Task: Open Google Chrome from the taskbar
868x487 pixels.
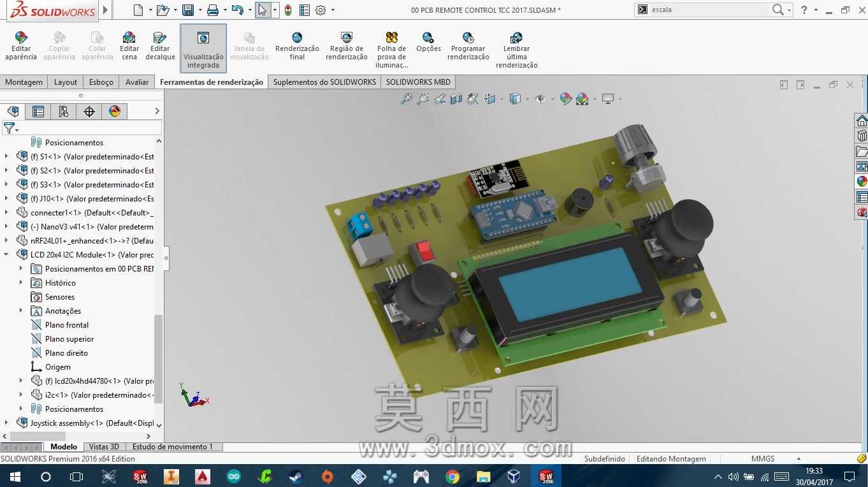Action: click(452, 476)
